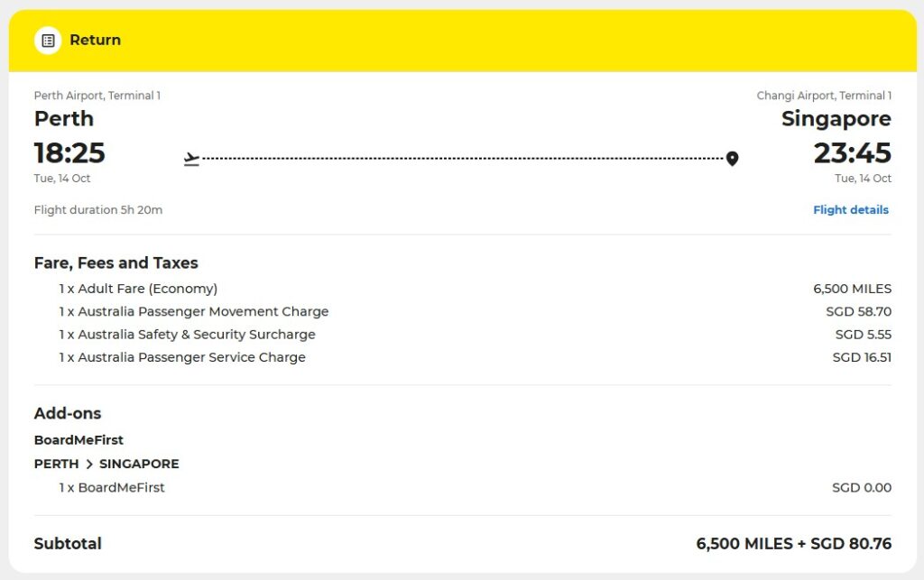Click the 6,500 MILES fare amount
This screenshot has height=580, width=924.
852,289
